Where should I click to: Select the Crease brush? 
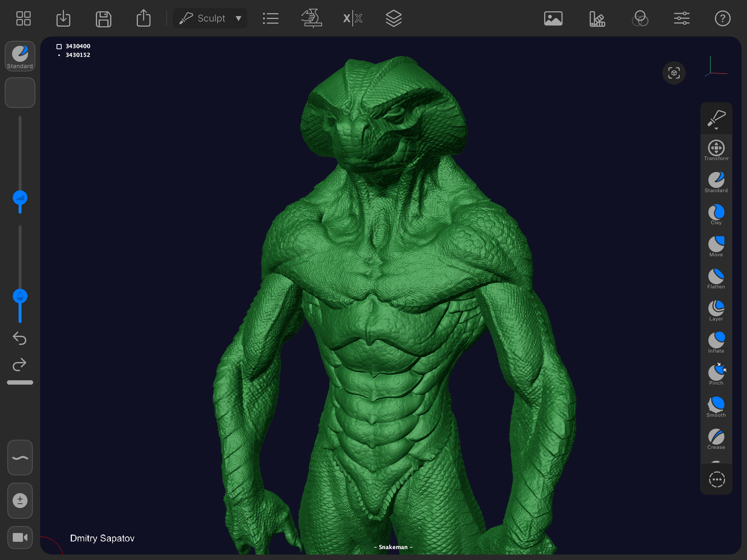[716, 439]
